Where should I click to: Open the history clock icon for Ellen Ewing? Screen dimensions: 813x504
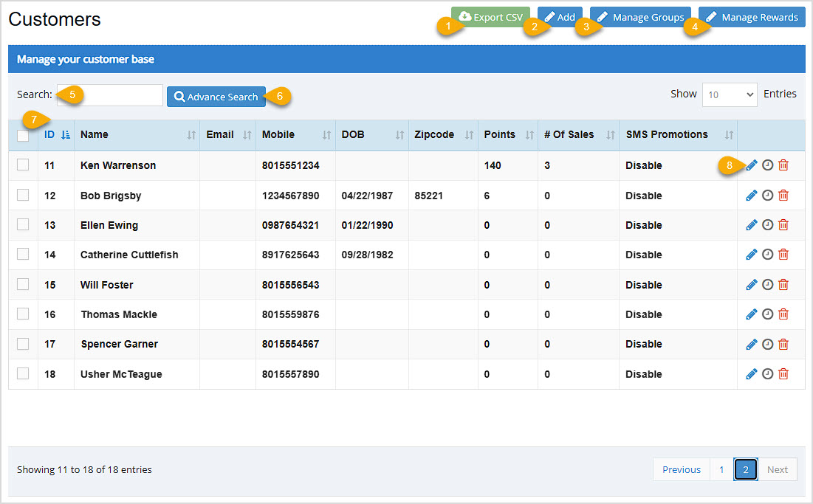[x=767, y=224]
